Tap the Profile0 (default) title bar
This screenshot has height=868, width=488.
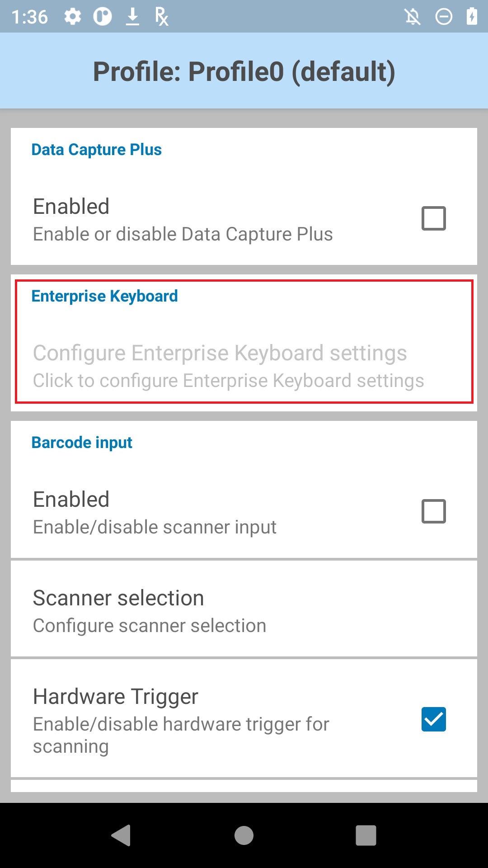[x=244, y=71]
